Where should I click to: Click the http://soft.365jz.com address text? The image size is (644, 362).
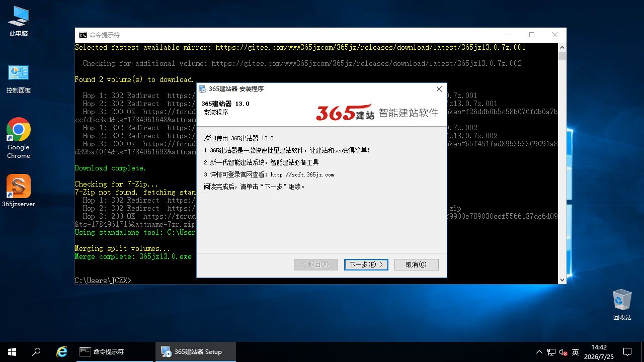click(x=302, y=174)
